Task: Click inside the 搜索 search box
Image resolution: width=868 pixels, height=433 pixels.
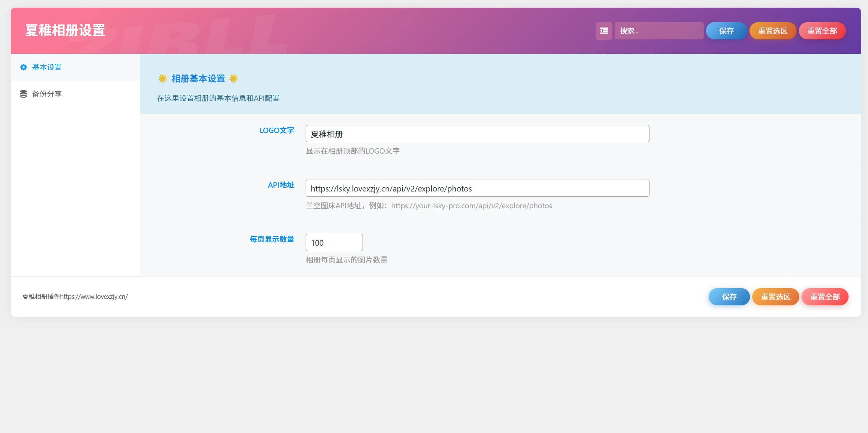Action: (x=659, y=31)
